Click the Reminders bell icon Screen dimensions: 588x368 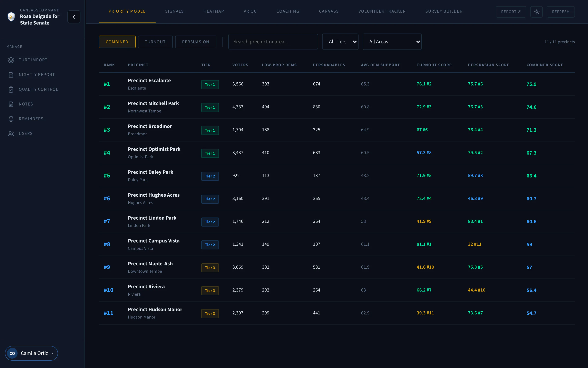click(11, 119)
